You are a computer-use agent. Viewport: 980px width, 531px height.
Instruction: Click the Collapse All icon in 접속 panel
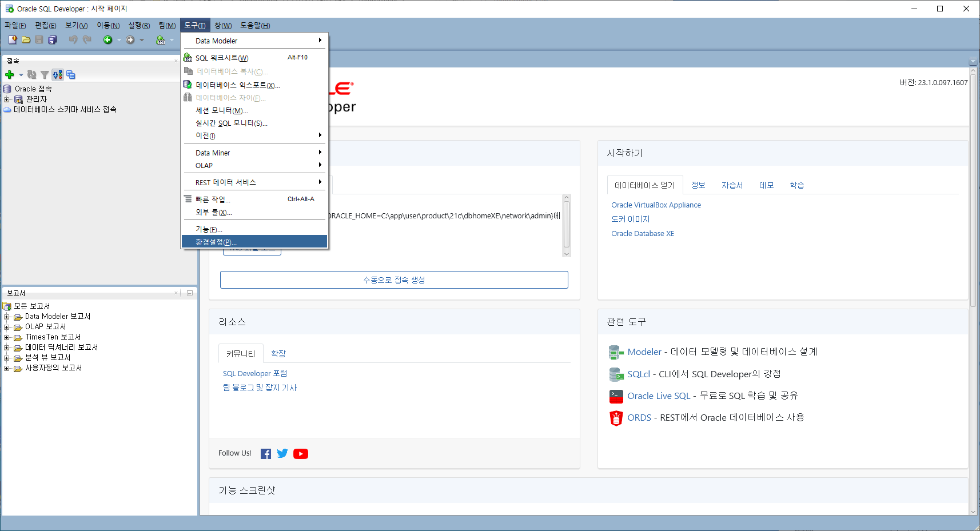(71, 75)
